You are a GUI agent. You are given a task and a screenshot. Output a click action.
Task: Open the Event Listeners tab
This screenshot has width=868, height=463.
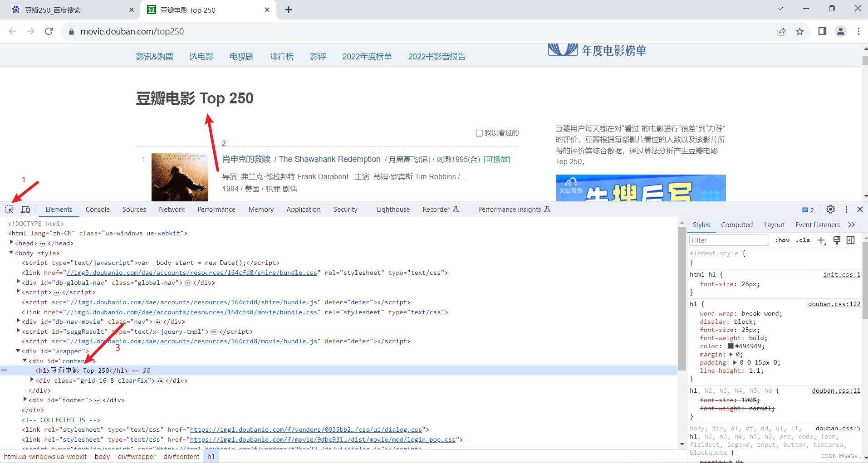point(818,225)
